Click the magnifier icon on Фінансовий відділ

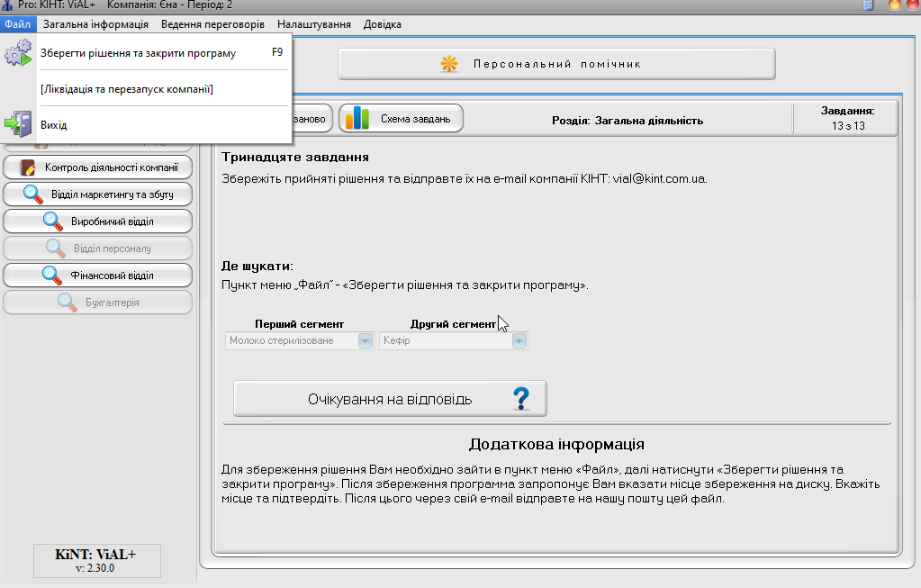[51, 276]
